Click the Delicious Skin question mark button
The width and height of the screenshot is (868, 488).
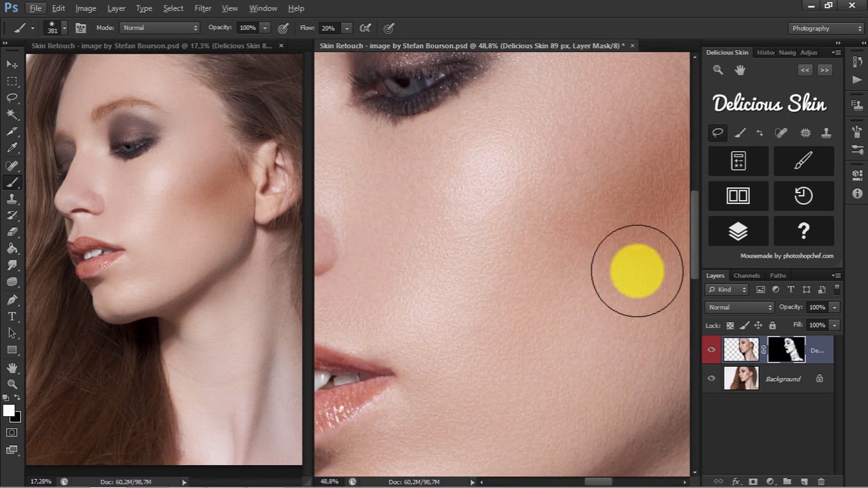pyautogui.click(x=804, y=230)
